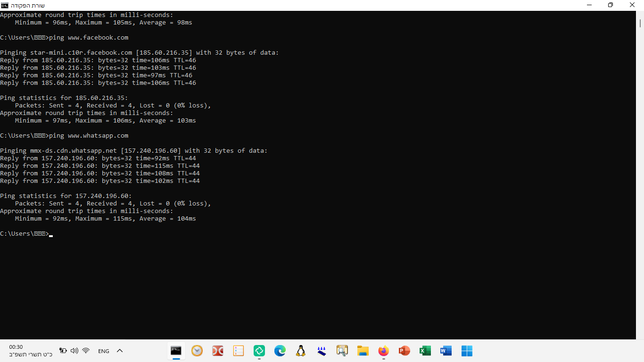Open the Linux penguin icon in taskbar
Viewport: 644px width, 362px height.
click(x=300, y=351)
